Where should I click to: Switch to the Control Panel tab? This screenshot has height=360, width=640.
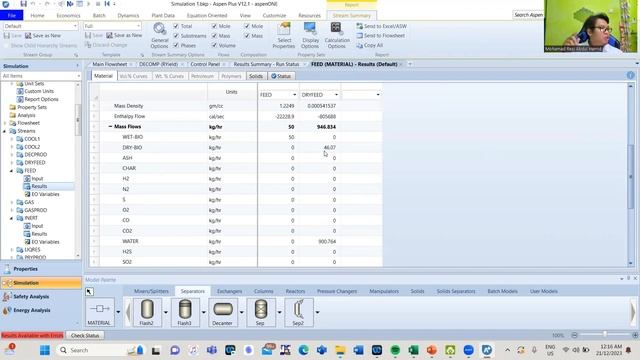click(x=205, y=64)
